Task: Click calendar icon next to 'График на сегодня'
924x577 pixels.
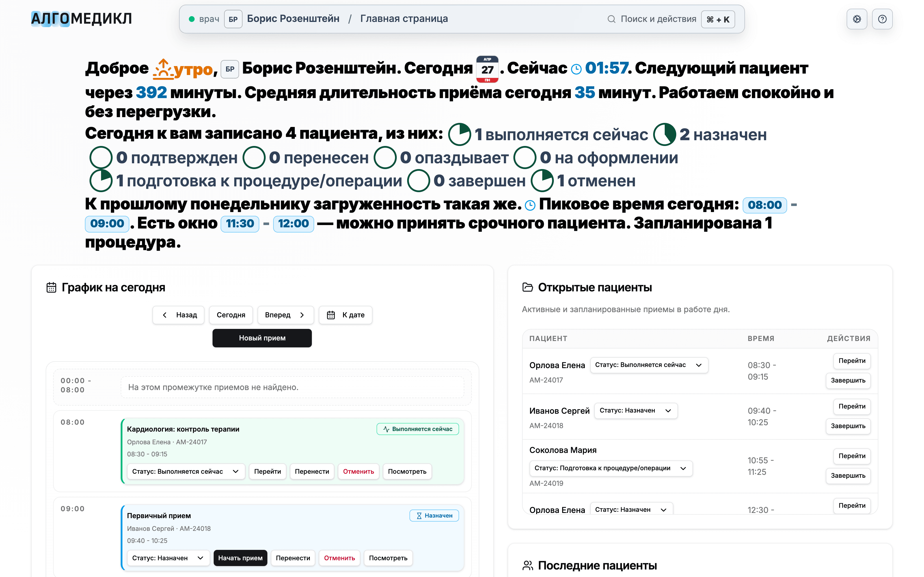Action: (51, 287)
